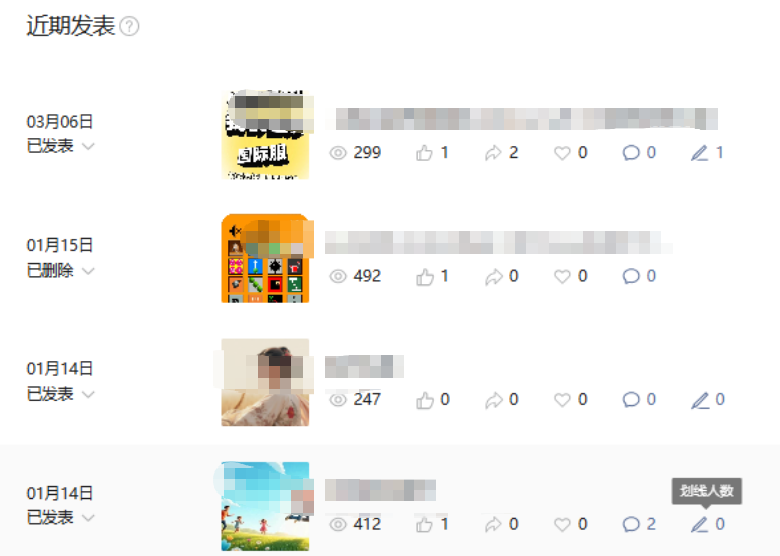Open 已发表 dropdown beside the portrait thumbnail post

[88, 394]
